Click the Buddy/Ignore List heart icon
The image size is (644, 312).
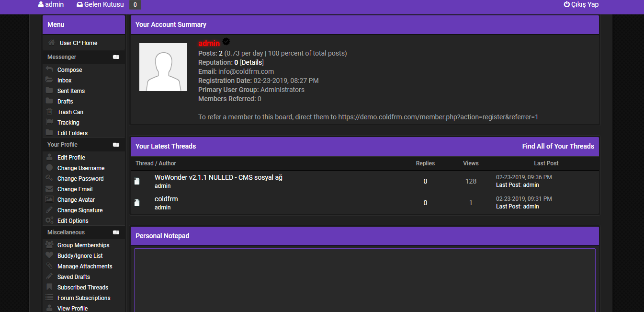pos(49,255)
